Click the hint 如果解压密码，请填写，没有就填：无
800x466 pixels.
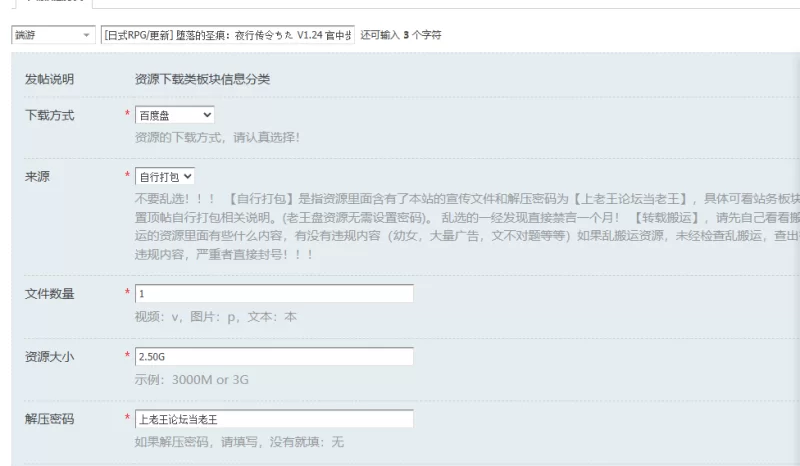pyautogui.click(x=239, y=442)
